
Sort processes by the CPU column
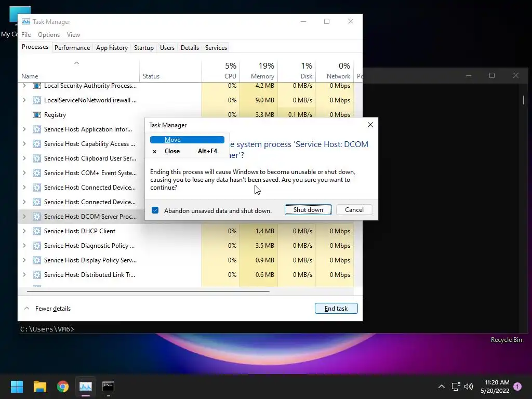[x=221, y=71]
